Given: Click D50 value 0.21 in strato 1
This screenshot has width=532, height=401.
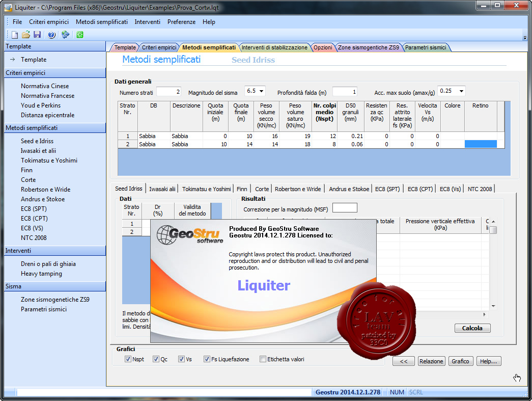Looking at the screenshot, I should tap(350, 136).
